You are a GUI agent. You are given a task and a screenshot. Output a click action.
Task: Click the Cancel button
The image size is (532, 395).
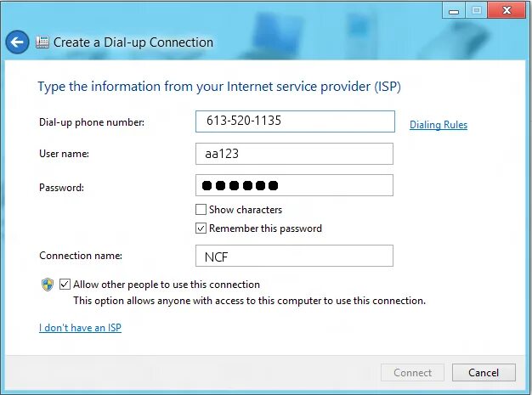point(484,373)
